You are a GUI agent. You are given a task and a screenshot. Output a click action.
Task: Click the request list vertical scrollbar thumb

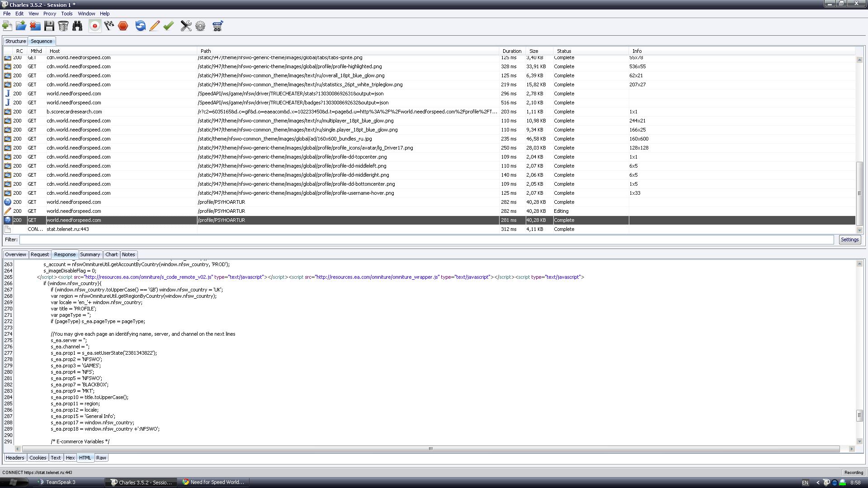pyautogui.click(x=859, y=193)
